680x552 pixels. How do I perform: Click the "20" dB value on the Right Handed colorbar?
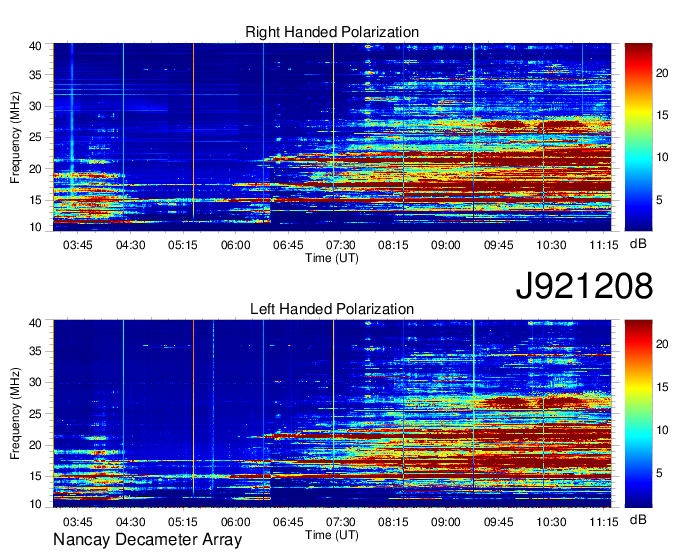point(662,73)
